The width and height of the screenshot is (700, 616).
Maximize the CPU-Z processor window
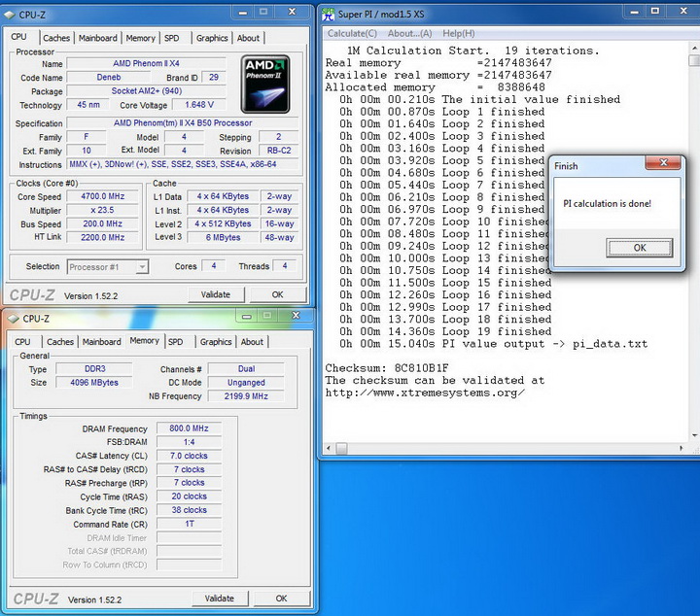point(263,13)
